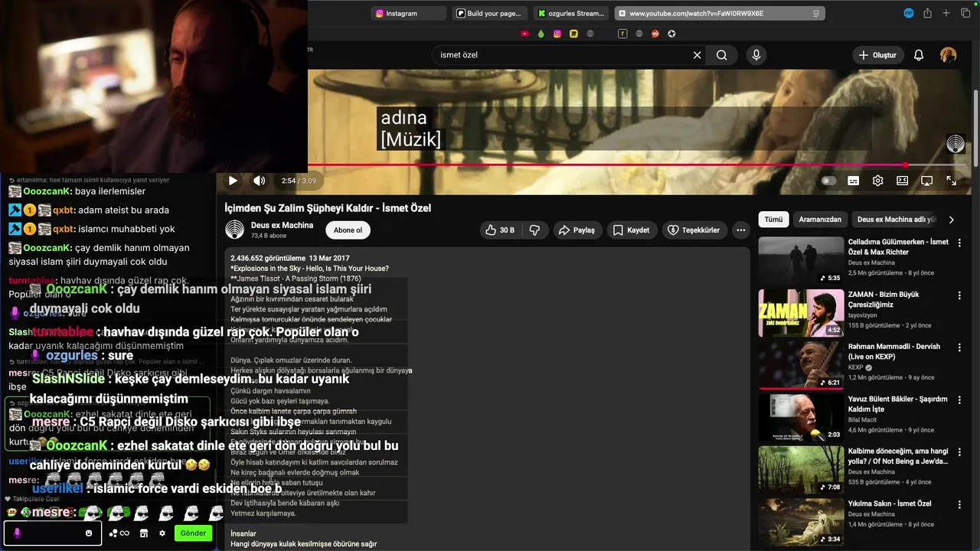980x551 pixels.
Task: Expand more filter chips with the right chevron
Action: pyautogui.click(x=951, y=220)
